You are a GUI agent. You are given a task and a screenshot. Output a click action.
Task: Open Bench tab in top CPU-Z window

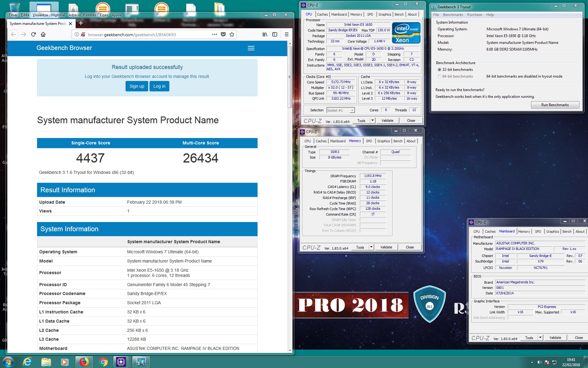399,14
